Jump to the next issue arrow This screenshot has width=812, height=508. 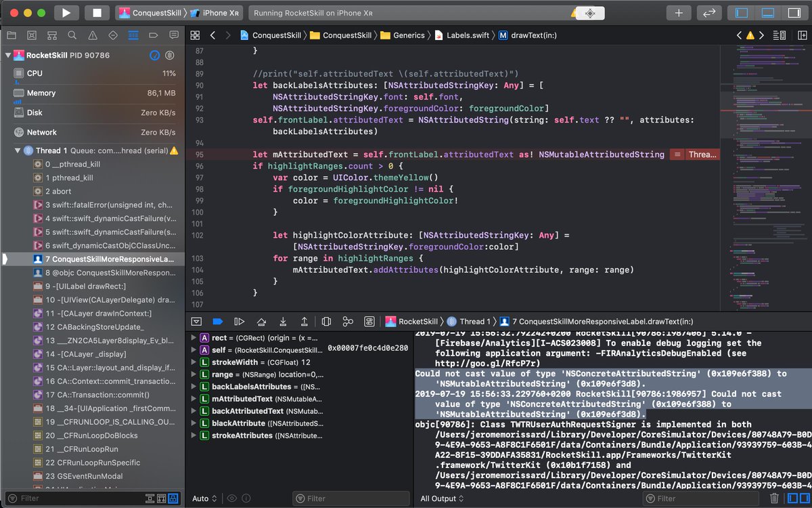point(761,35)
